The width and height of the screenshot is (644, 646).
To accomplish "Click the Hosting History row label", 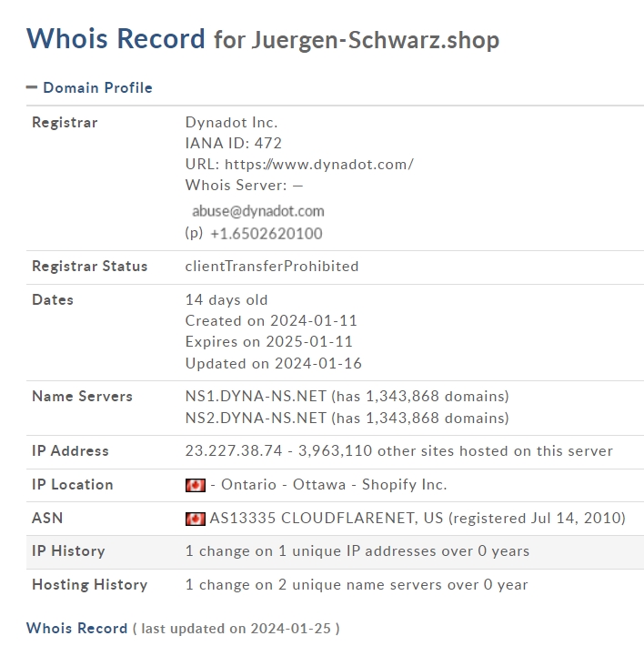I will pos(90,585).
